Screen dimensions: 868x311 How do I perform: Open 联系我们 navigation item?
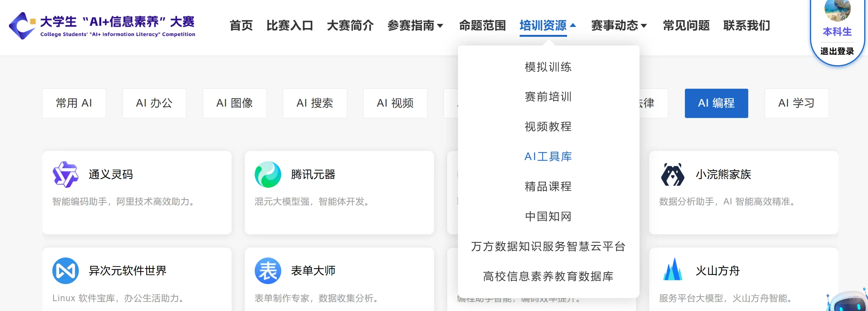pos(747,25)
